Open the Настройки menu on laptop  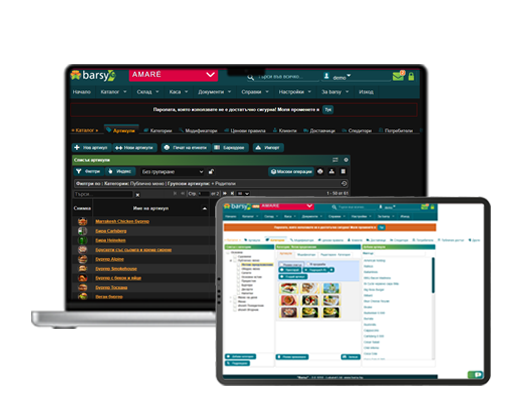(x=295, y=92)
